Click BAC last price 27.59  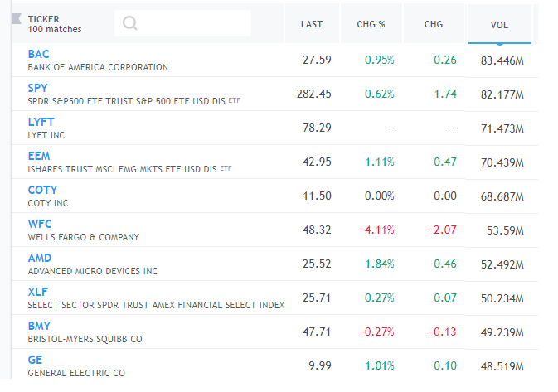[317, 60]
